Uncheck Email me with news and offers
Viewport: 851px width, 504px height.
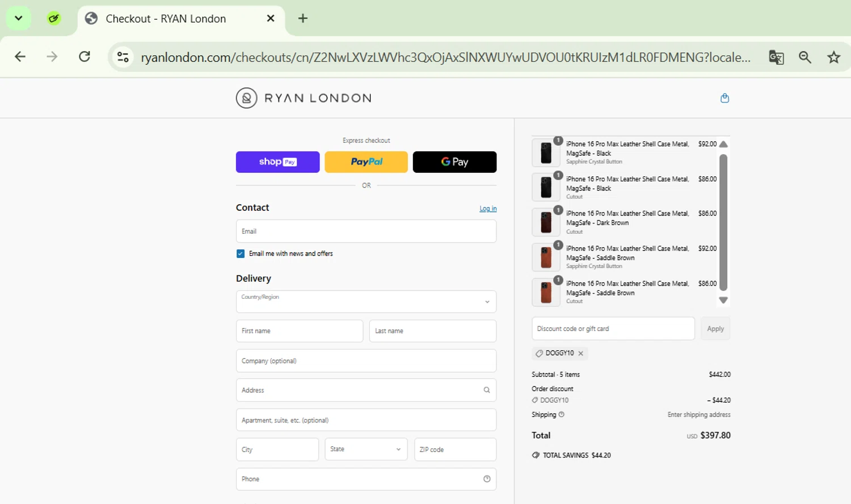pos(241,254)
